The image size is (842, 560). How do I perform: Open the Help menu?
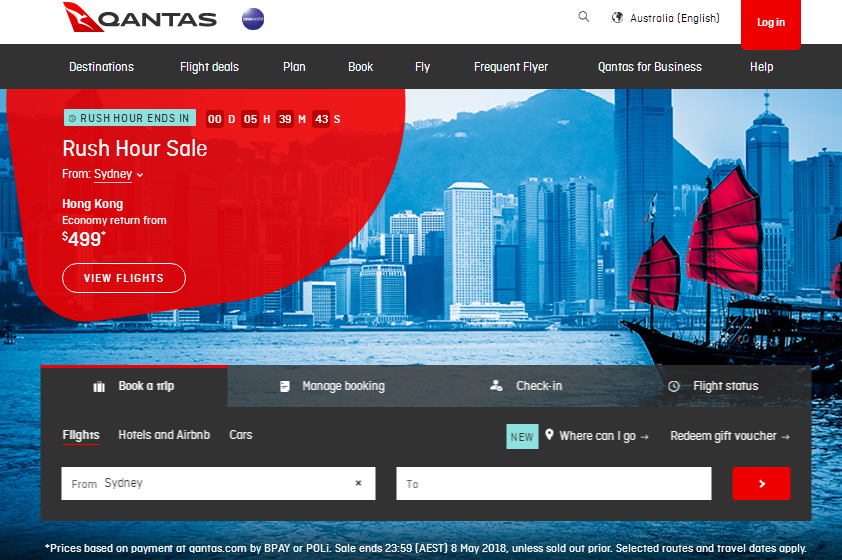(761, 67)
